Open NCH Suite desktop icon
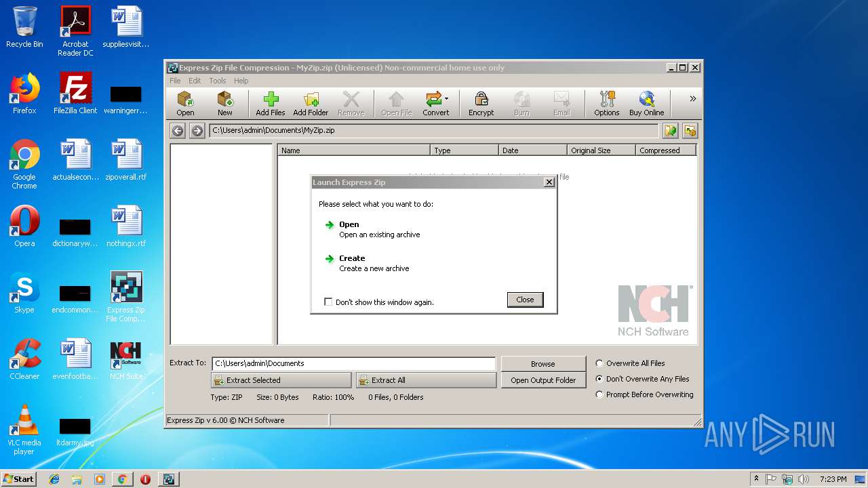Screen dimensions: 868x488 pos(126,359)
